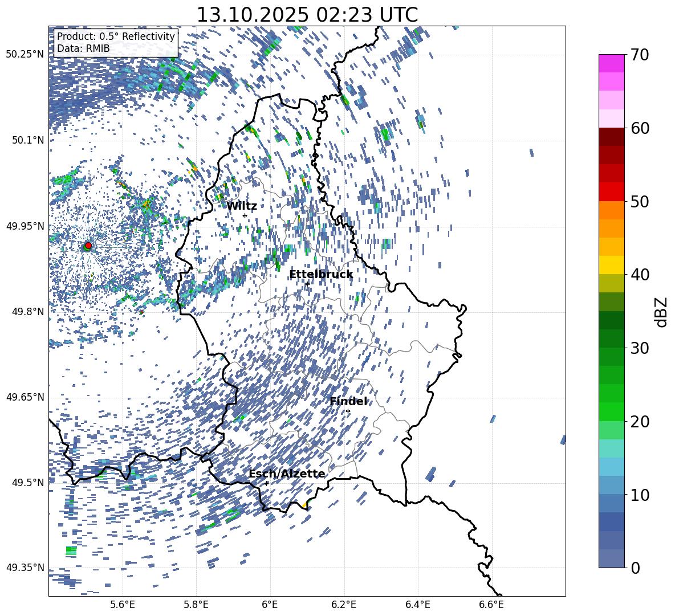Click the bright red colorbar segment near 50

coord(612,192)
